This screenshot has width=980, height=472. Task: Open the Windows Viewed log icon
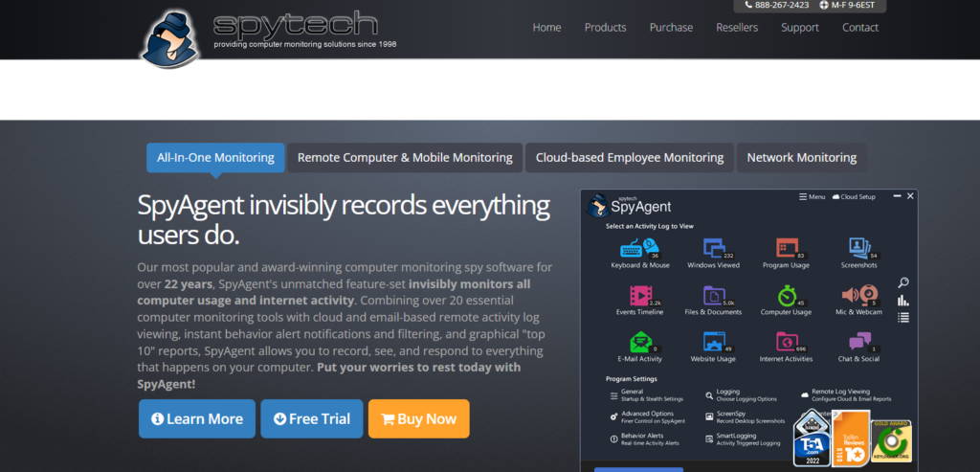714,248
